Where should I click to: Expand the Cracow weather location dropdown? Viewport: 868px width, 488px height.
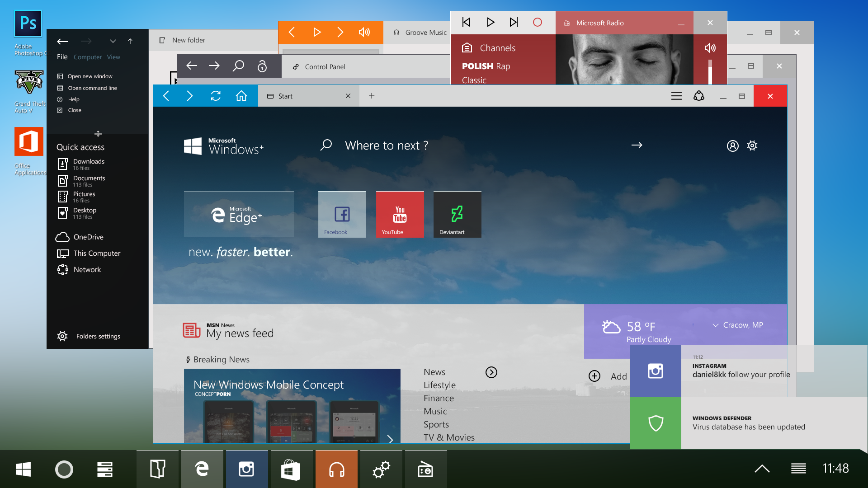[x=715, y=325]
